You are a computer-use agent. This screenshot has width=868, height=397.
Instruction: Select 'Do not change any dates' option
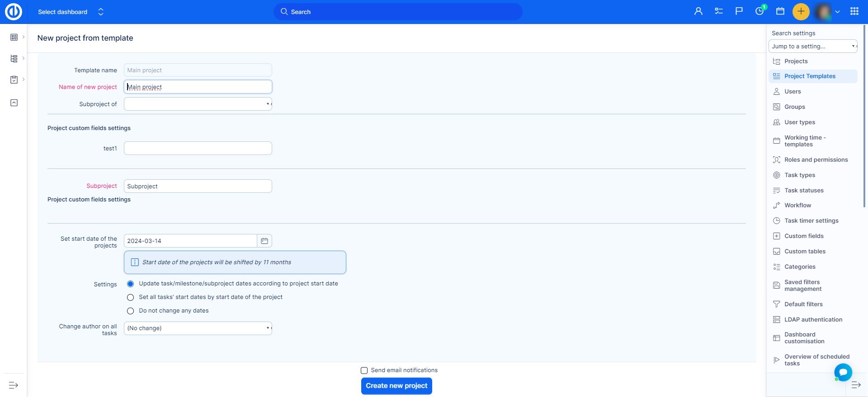pyautogui.click(x=131, y=311)
